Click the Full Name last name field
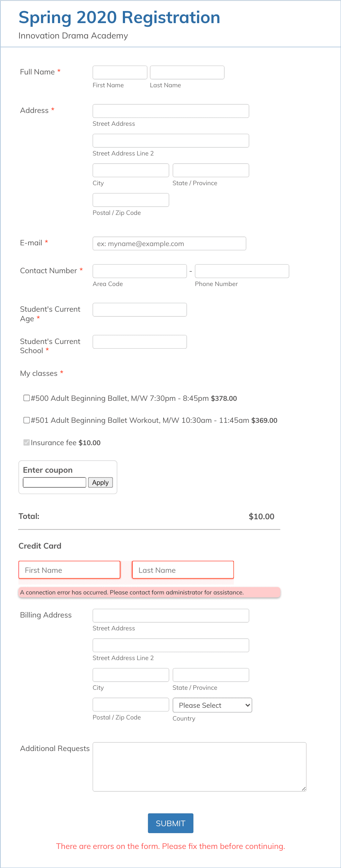Image resolution: width=341 pixels, height=868 pixels. pos(187,72)
